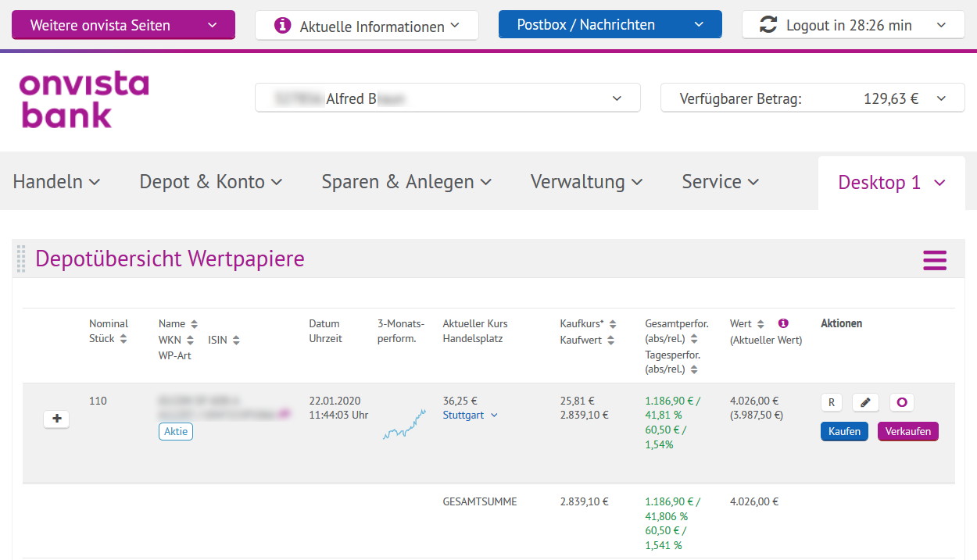Click the refresh icon beside Logout timer
The image size is (977, 560).
point(768,25)
